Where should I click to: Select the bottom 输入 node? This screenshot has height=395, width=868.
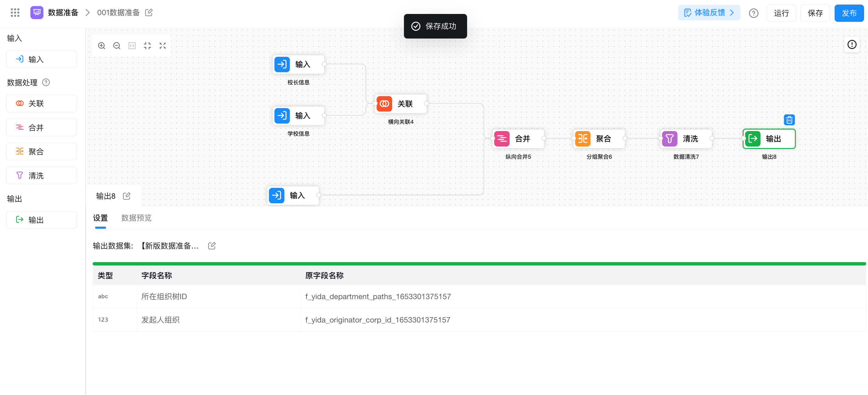[x=293, y=195]
